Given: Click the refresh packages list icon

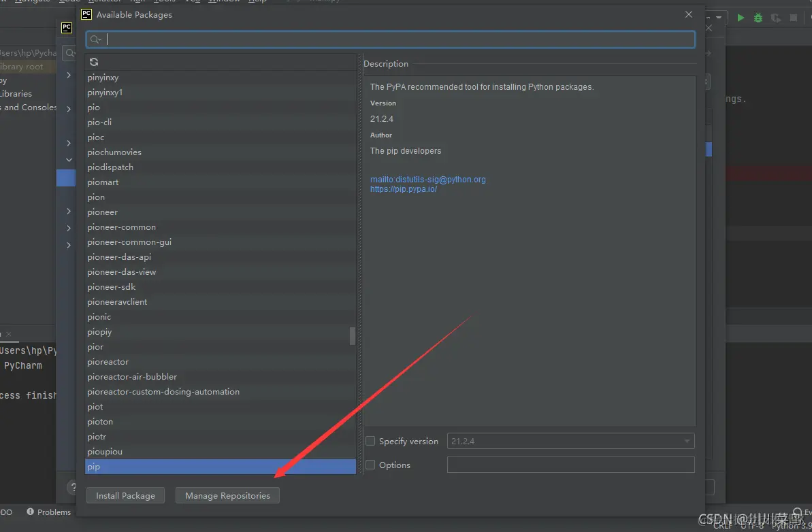Looking at the screenshot, I should click(94, 62).
